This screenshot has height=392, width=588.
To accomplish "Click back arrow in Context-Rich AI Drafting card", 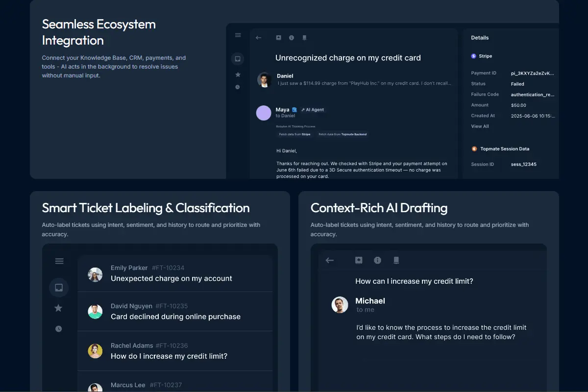I will click(330, 260).
